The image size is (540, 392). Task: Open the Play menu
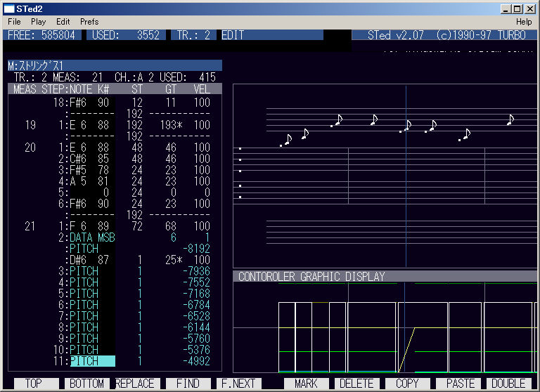[x=38, y=22]
